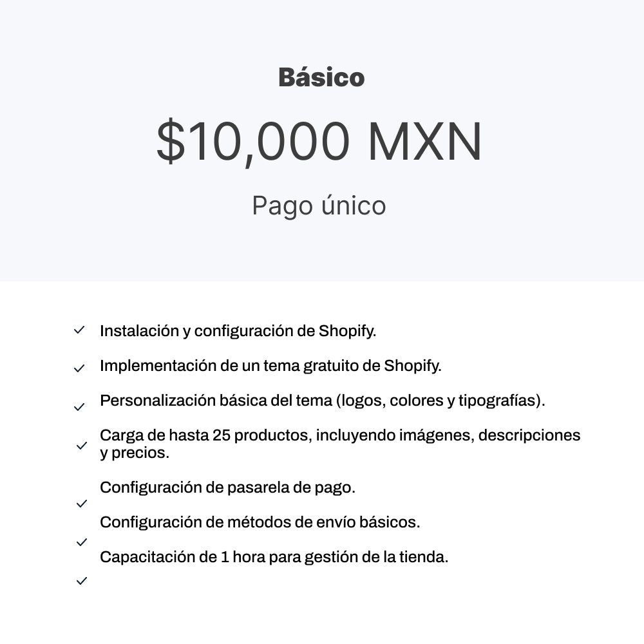Click the Configuración de métodos de envío básicos text

260,522
